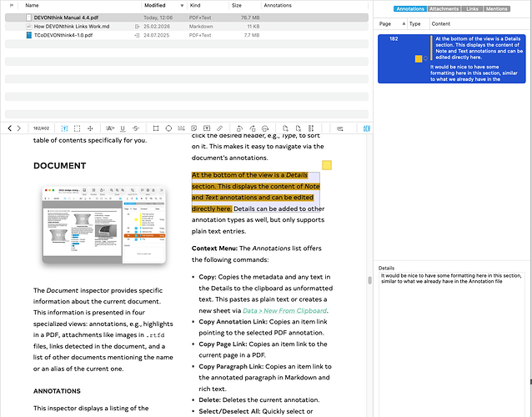The image size is (532, 417).
Task: Click the third rotate icon
Action: click(x=265, y=128)
